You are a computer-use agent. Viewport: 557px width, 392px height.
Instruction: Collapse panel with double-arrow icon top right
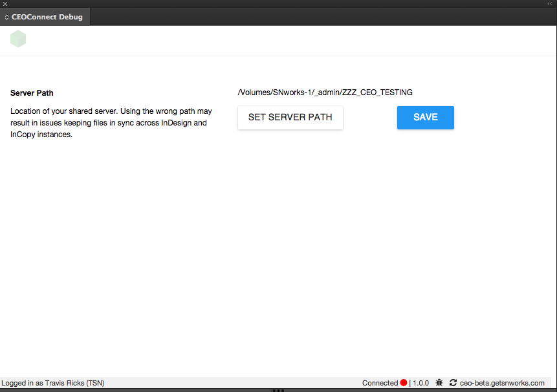pyautogui.click(x=550, y=4)
